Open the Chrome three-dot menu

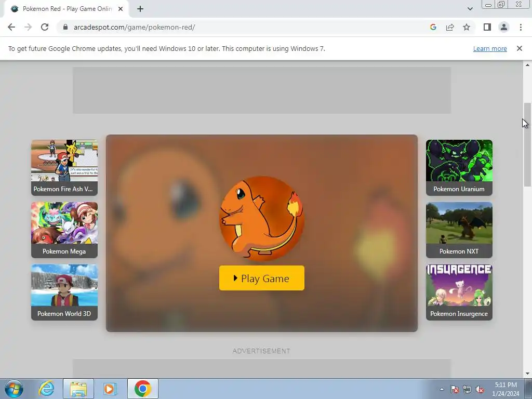coord(521,27)
